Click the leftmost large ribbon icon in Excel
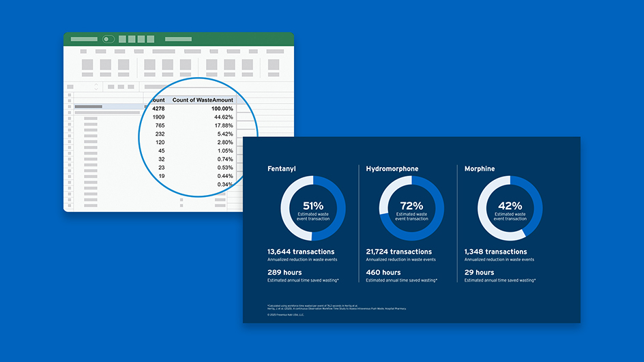The height and width of the screenshot is (362, 644). click(x=87, y=66)
